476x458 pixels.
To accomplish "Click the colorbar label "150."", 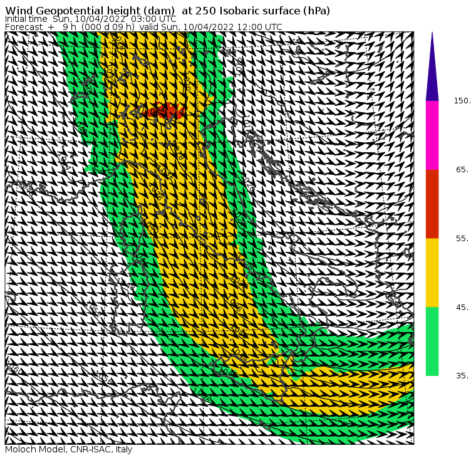I will pyautogui.click(x=462, y=101).
